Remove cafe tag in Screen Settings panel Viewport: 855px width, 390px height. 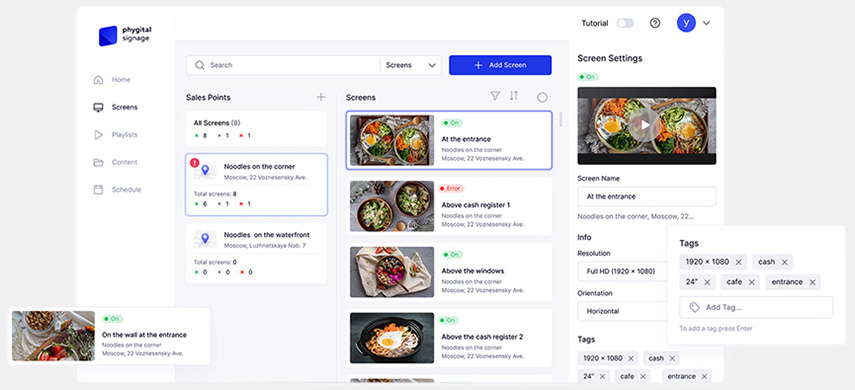[x=642, y=376]
